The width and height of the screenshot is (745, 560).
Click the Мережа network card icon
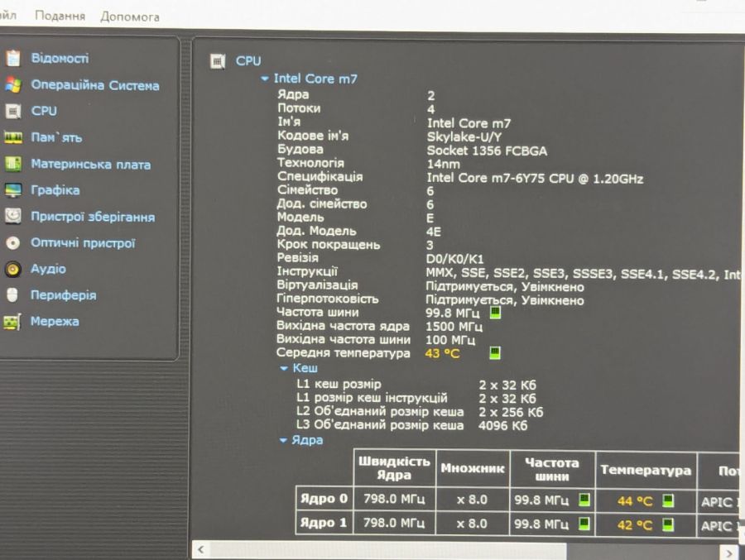pos(12,322)
